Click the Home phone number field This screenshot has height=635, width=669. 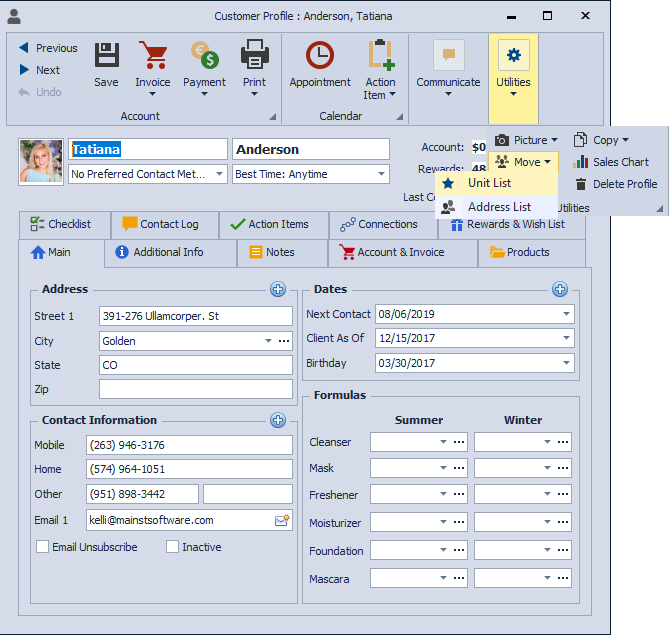pos(189,469)
